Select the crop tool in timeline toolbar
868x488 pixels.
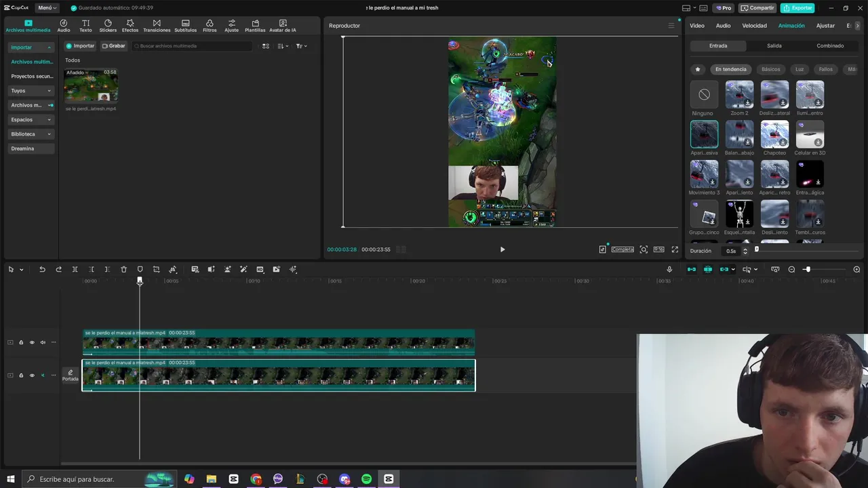coord(156,269)
